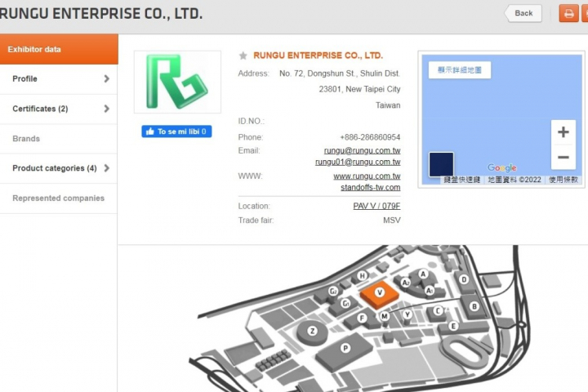Select pavilion A on fairground map

coord(423,274)
